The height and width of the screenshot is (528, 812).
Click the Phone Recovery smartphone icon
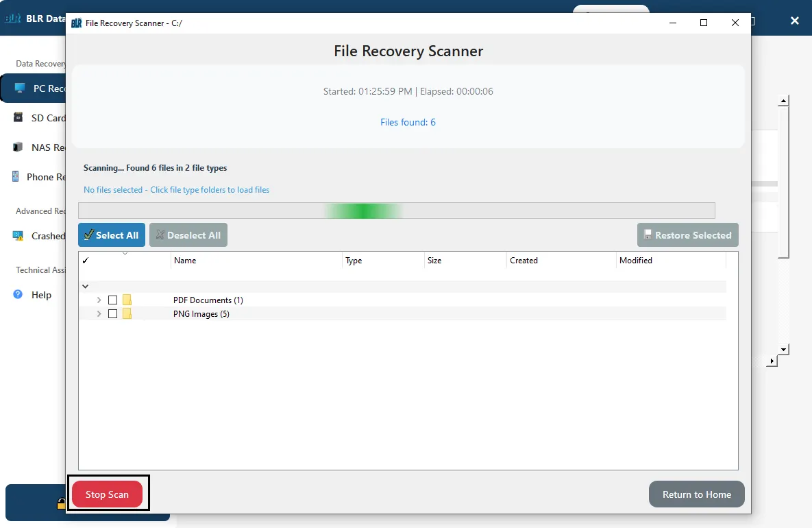(x=15, y=177)
